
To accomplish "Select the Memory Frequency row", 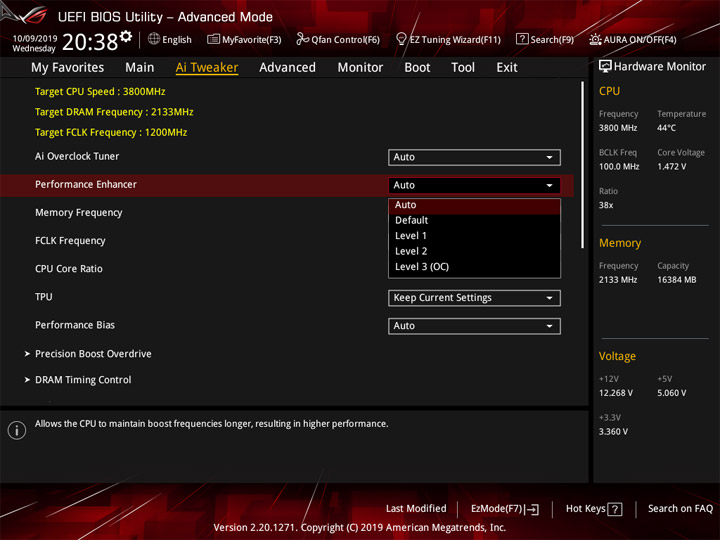I will (79, 213).
